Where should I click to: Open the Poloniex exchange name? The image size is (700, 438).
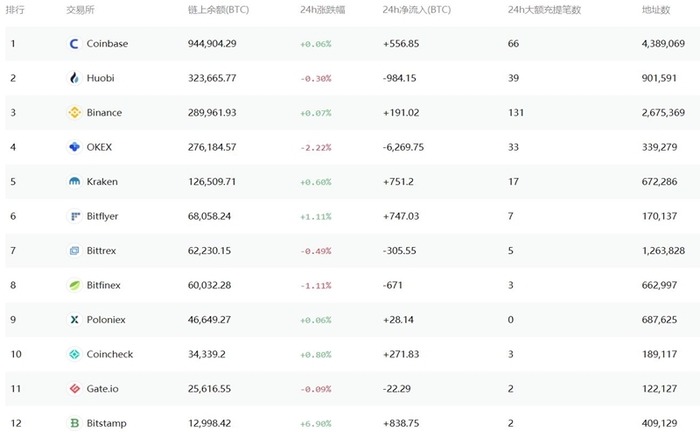106,320
